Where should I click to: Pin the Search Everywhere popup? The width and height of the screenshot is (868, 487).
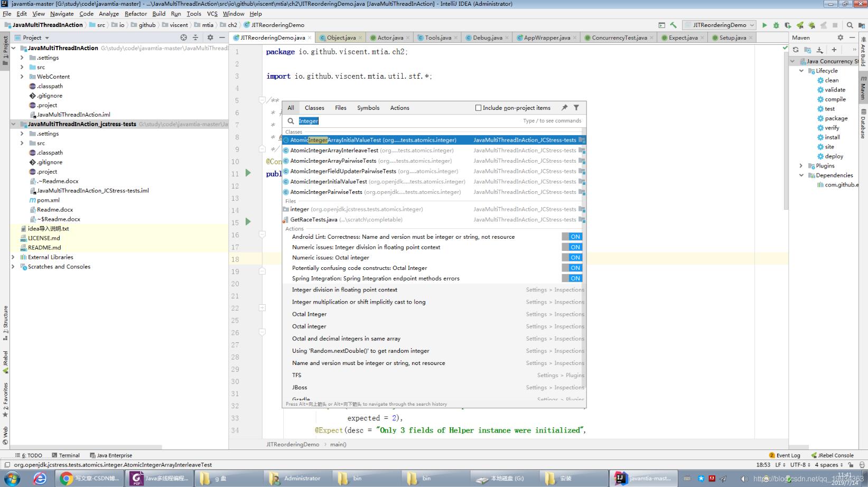564,108
